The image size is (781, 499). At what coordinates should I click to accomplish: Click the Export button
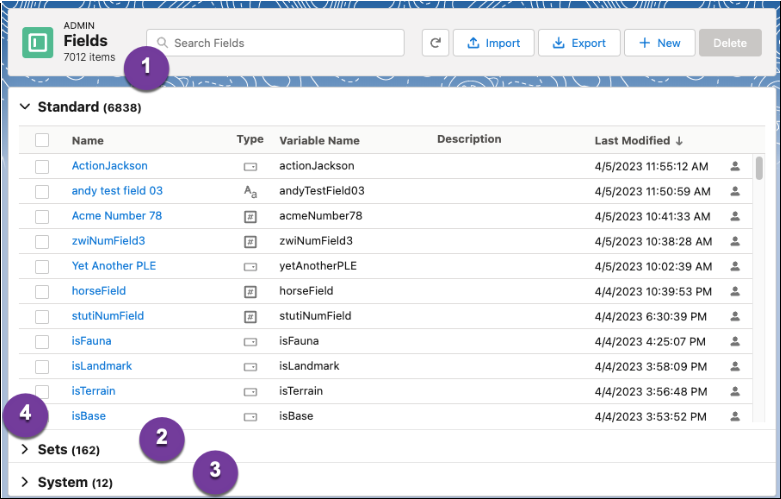[x=579, y=43]
